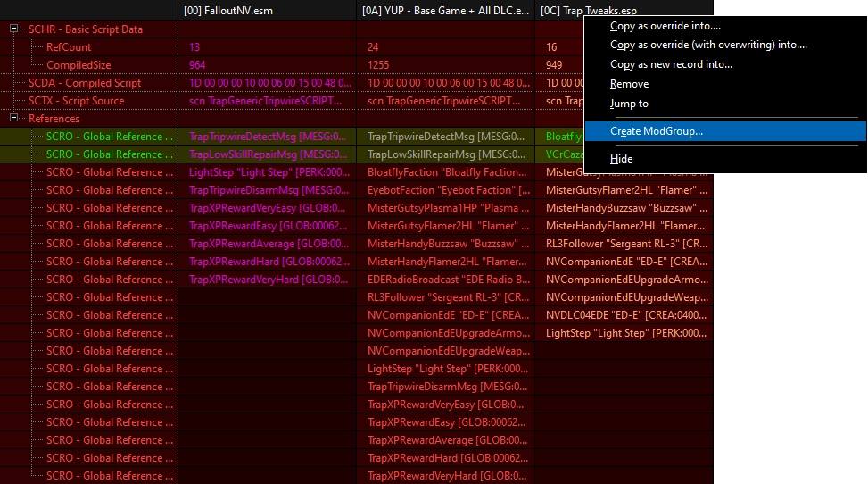
Task: Click the 'Create ModGroup...' menu item
Action: coord(656,131)
